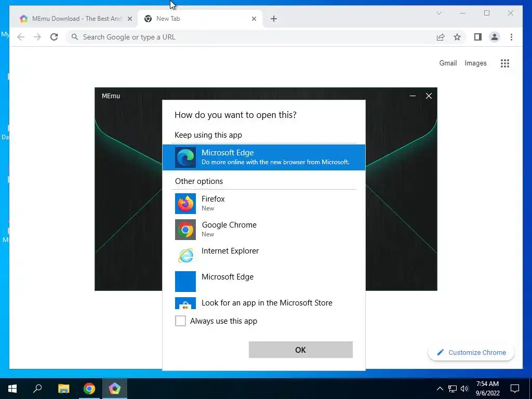Open File Explorer from the taskbar
The image size is (532, 399).
point(63,389)
